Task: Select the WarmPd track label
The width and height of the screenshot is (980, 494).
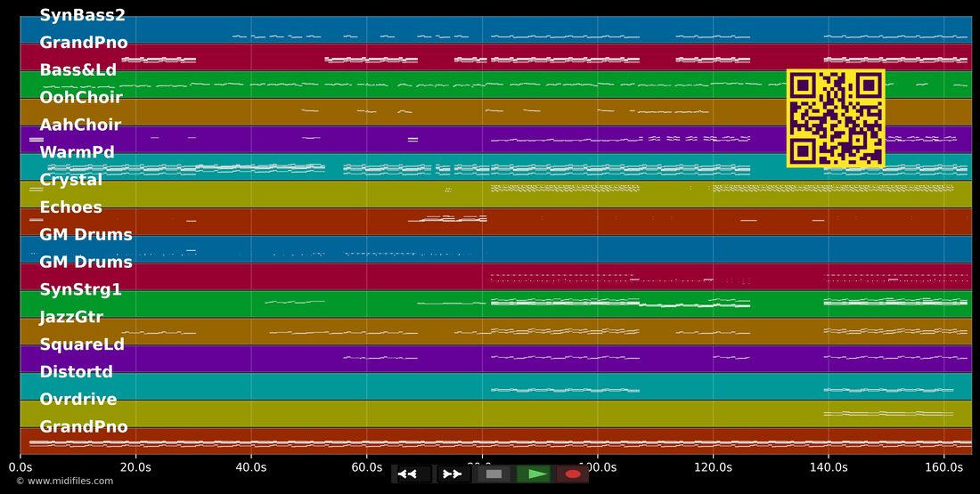Action: click(77, 152)
